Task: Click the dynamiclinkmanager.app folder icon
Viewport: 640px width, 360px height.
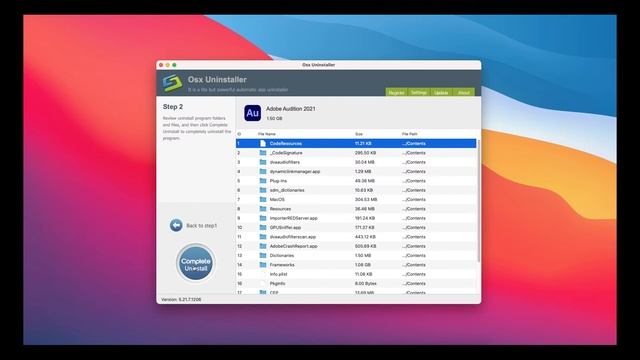Action: coord(263,171)
